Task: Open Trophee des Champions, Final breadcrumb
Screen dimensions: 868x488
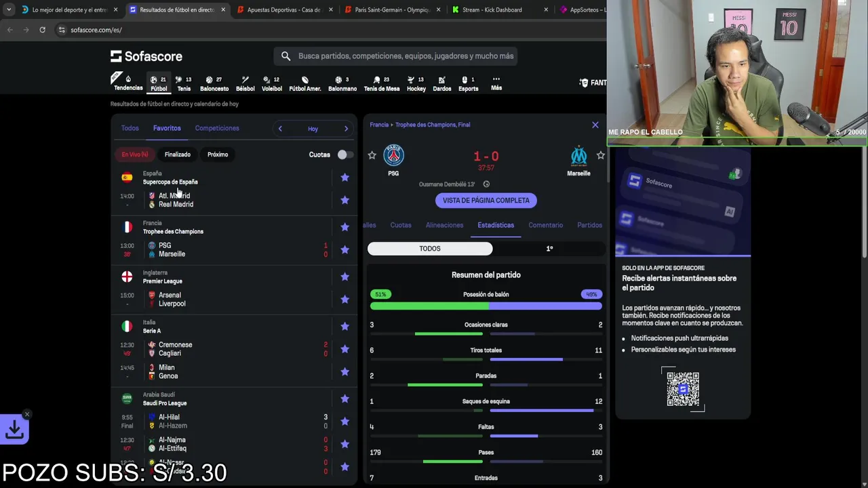Action: point(433,125)
